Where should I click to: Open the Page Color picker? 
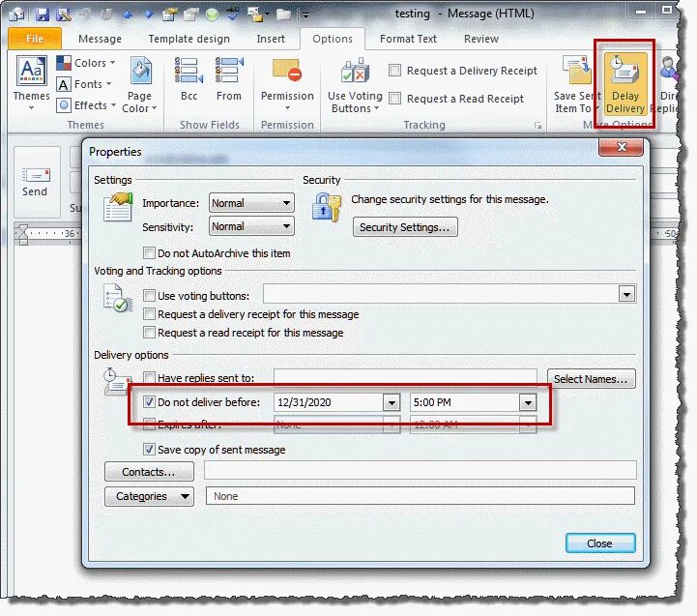(139, 84)
